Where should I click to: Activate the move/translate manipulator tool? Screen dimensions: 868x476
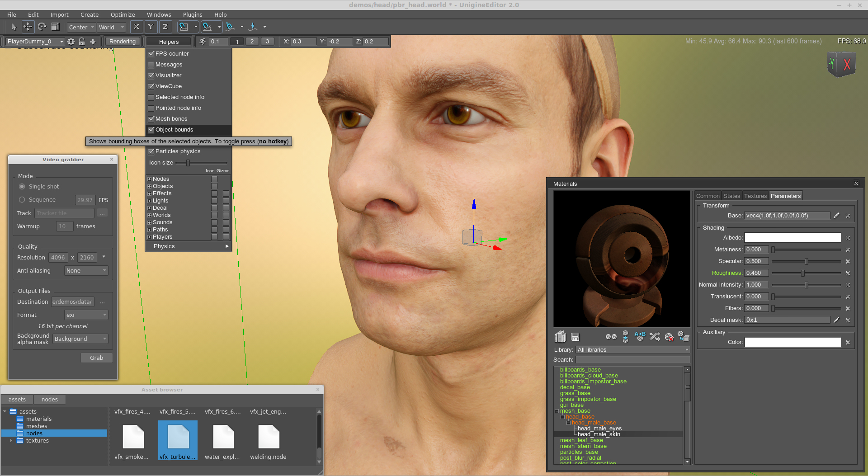28,27
